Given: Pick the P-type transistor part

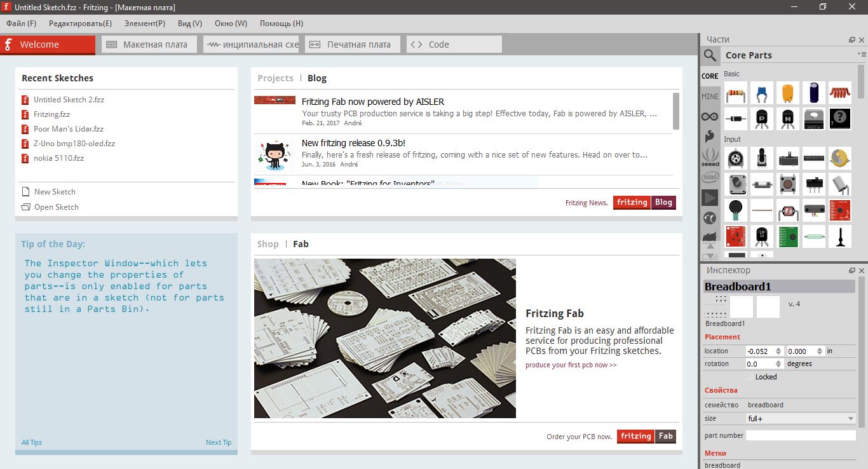Looking at the screenshot, I should pos(762,118).
